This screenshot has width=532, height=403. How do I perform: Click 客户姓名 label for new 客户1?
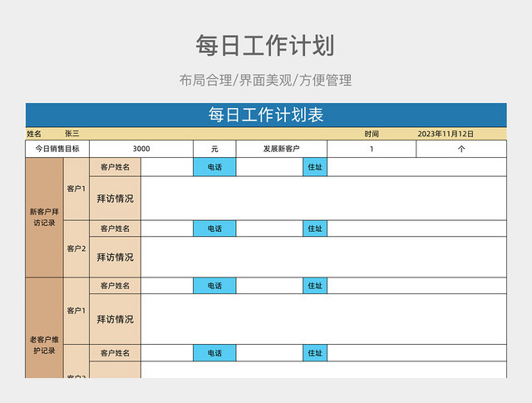click(x=115, y=167)
